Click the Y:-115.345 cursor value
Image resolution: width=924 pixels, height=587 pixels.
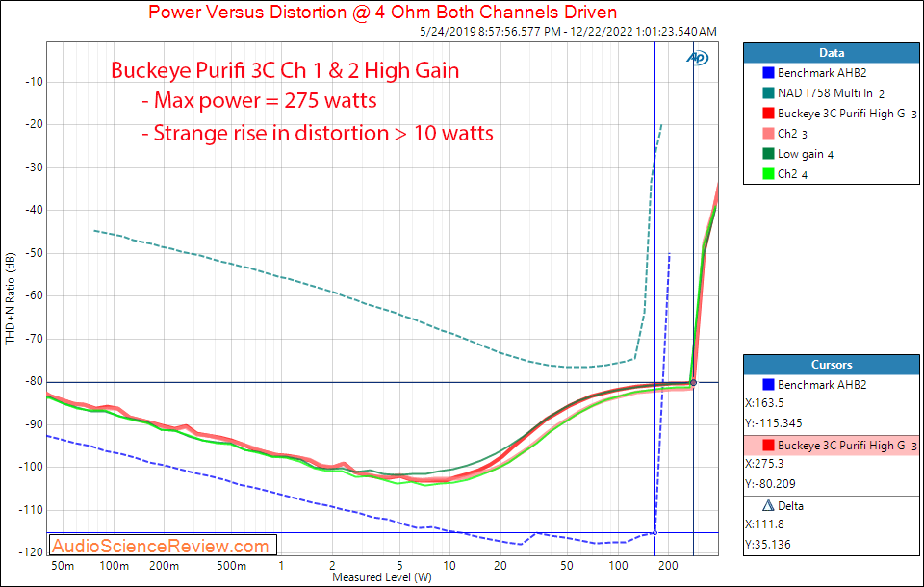point(773,423)
